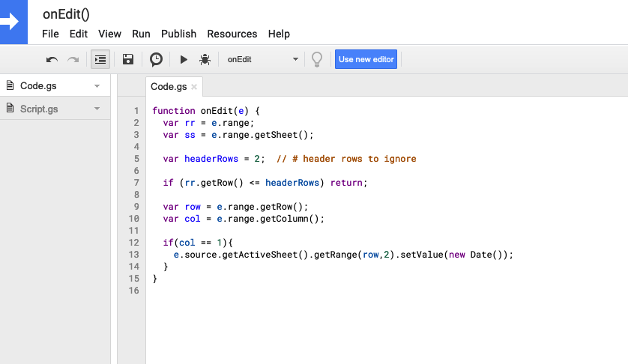
Task: Redo the last undone edit
Action: point(73,60)
